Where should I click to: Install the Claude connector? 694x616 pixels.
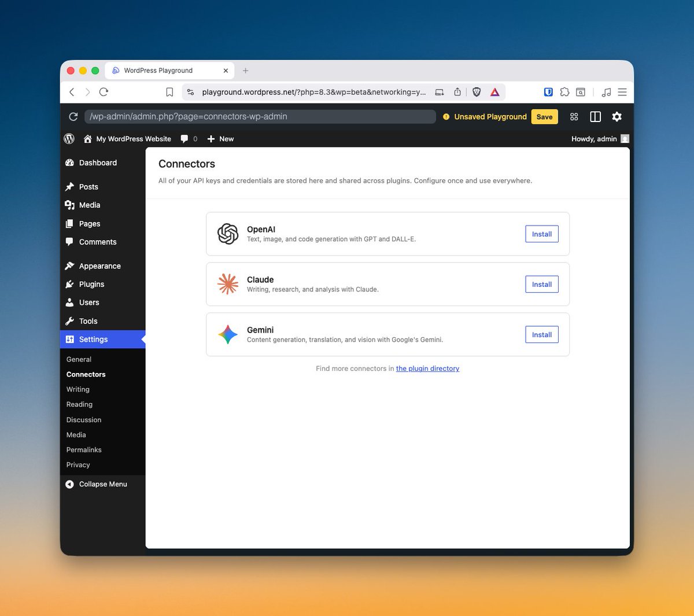(542, 284)
